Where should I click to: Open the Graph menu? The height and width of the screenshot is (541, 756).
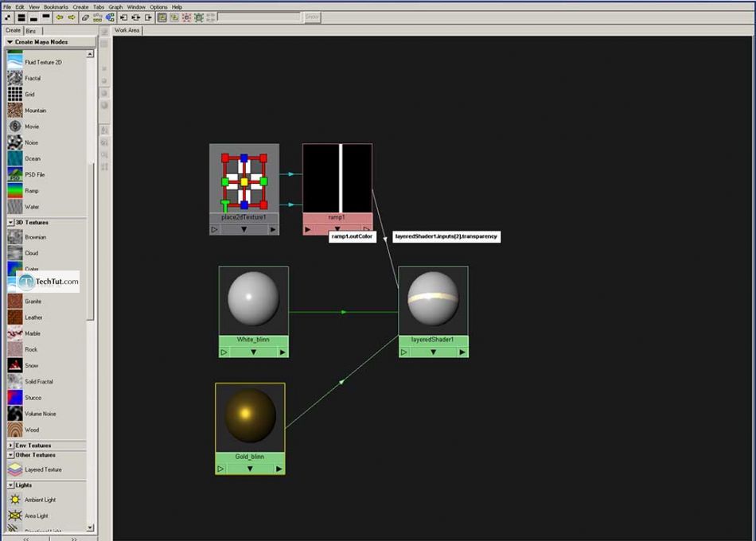pos(115,6)
